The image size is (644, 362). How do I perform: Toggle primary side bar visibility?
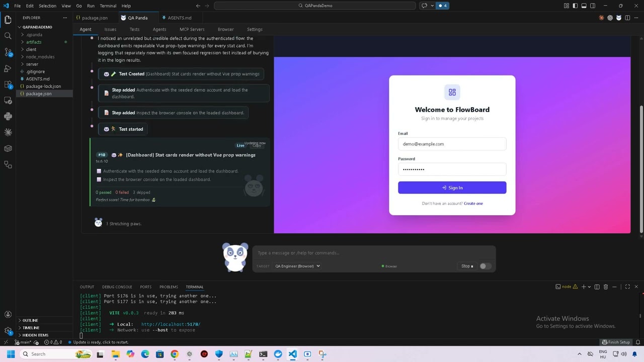575,6
